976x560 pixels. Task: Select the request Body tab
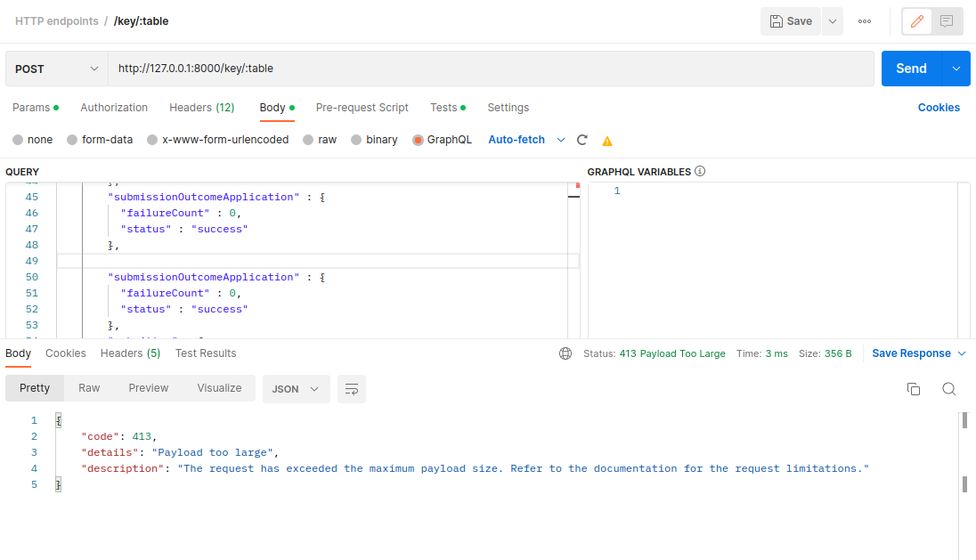[277, 108]
